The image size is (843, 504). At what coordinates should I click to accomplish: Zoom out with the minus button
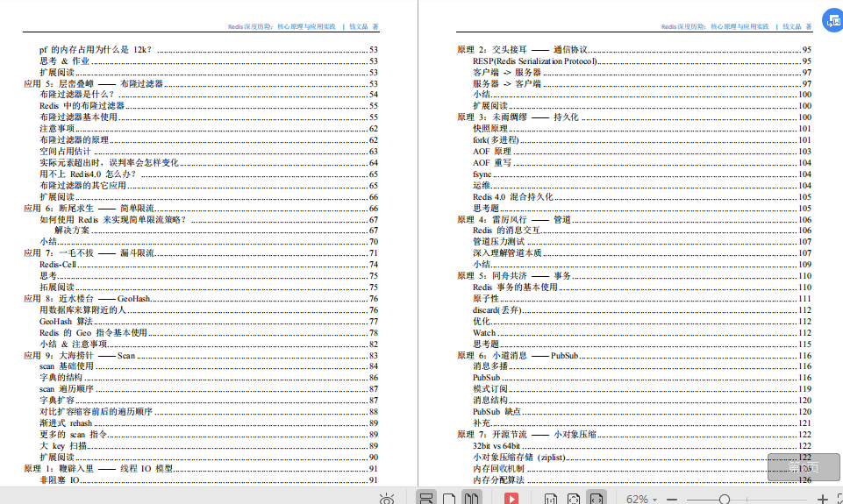pos(671,499)
